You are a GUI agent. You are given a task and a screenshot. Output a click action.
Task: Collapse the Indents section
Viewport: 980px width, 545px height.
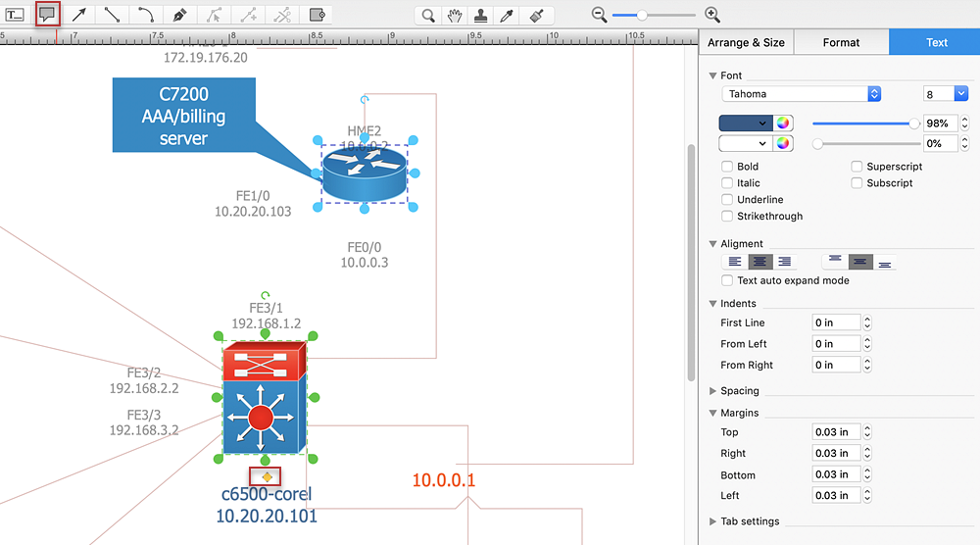coord(712,304)
